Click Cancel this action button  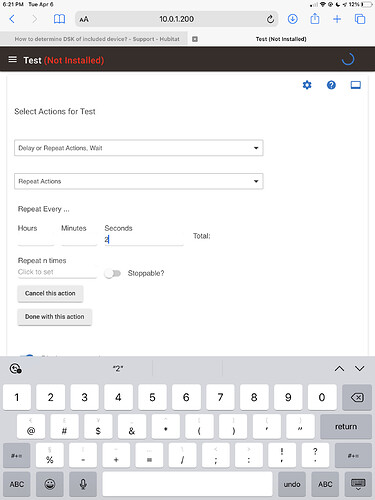coord(50,294)
